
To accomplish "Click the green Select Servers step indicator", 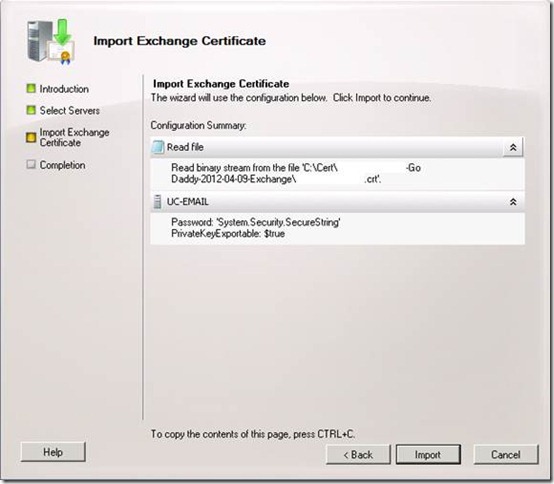I will point(31,110).
